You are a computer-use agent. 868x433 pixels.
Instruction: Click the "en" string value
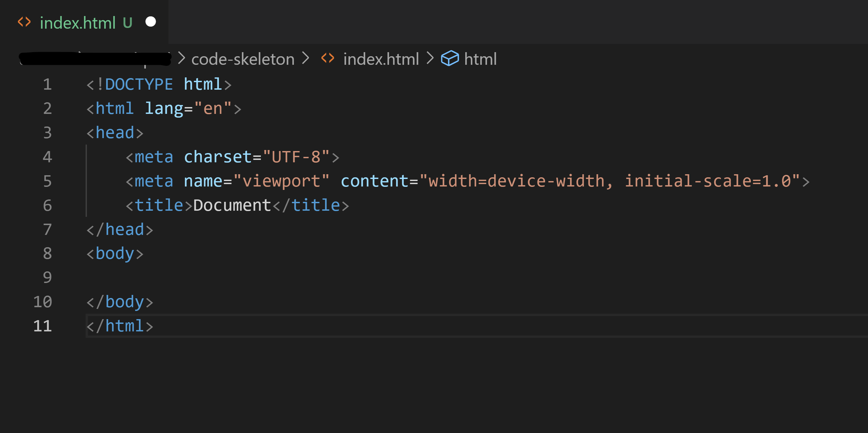213,109
